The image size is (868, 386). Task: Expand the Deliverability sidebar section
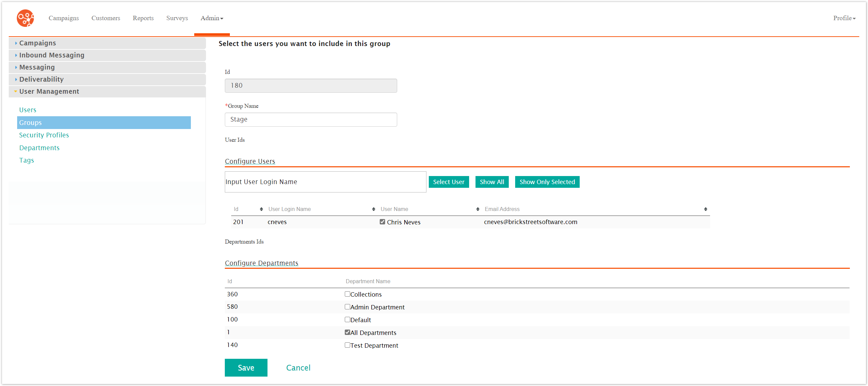[x=41, y=79]
